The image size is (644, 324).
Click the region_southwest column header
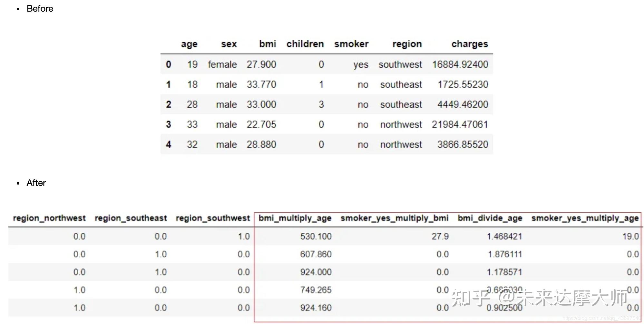pos(213,218)
